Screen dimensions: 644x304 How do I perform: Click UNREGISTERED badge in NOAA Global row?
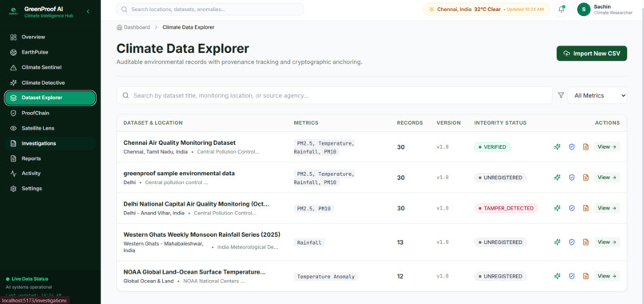point(500,276)
